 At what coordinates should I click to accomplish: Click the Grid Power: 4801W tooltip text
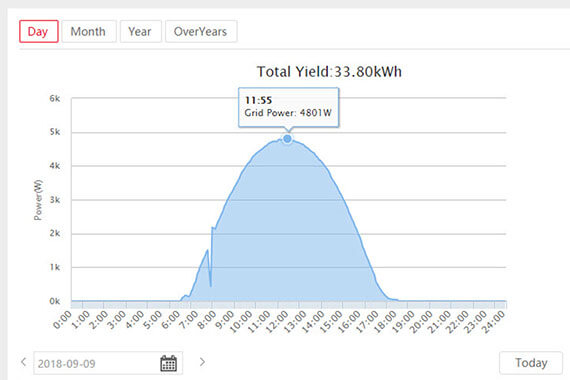click(x=288, y=113)
